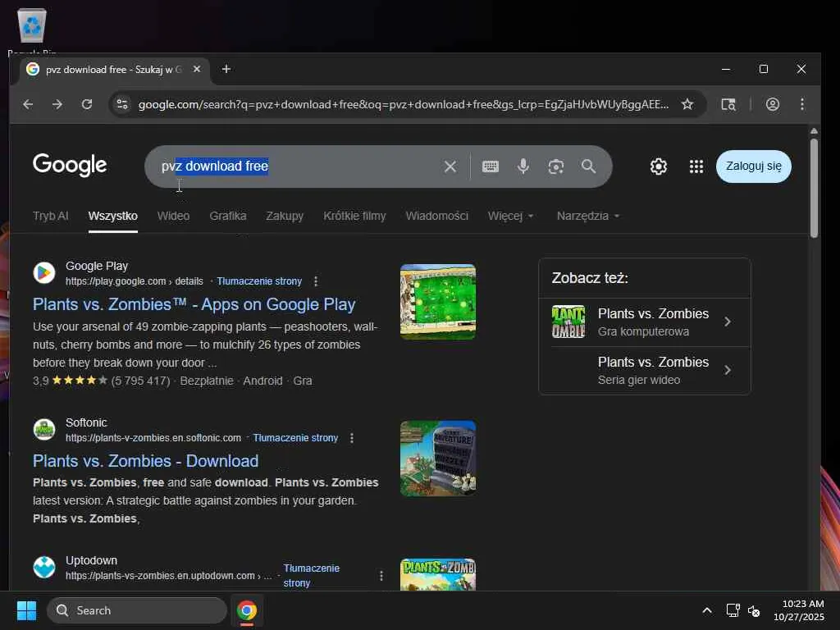Expand the Narzędzia dropdown

587,216
